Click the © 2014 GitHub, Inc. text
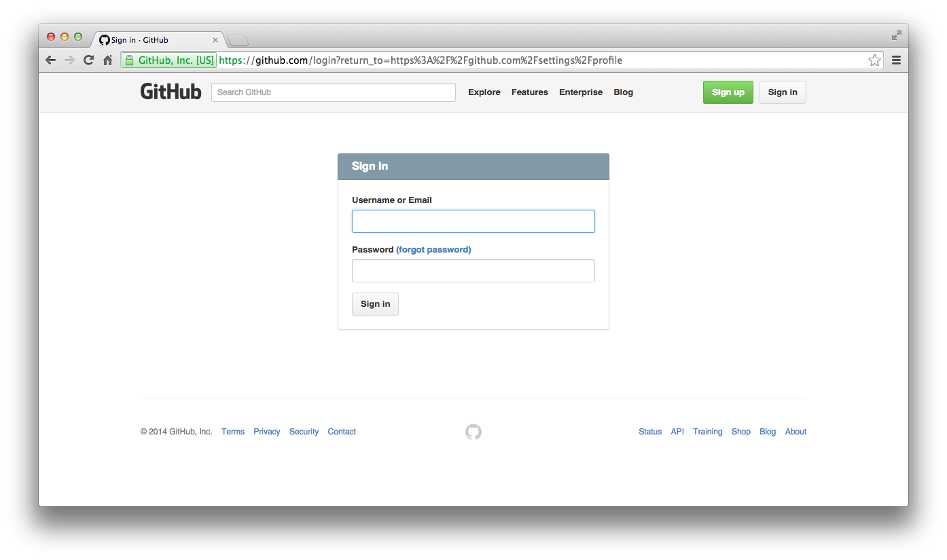This screenshot has width=947, height=560. [x=177, y=432]
